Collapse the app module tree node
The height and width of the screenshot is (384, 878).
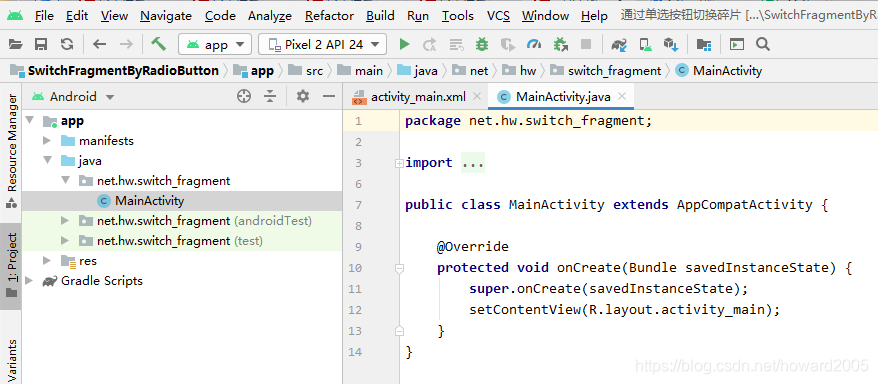point(30,120)
